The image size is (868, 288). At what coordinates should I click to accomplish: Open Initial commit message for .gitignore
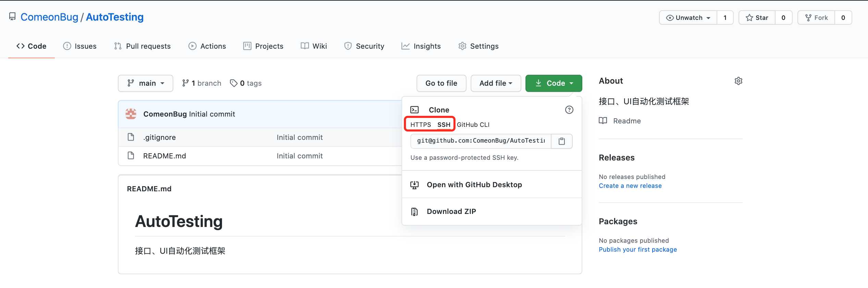click(x=300, y=137)
